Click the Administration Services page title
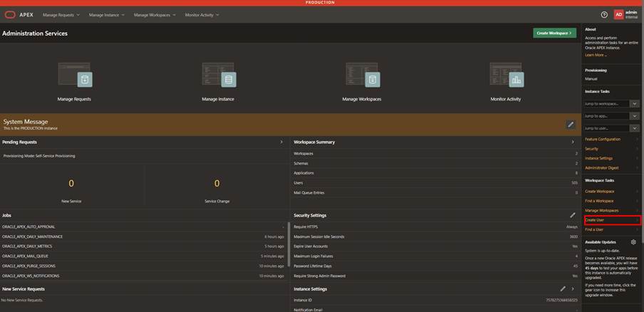Image resolution: width=644 pixels, height=312 pixels. coord(35,33)
